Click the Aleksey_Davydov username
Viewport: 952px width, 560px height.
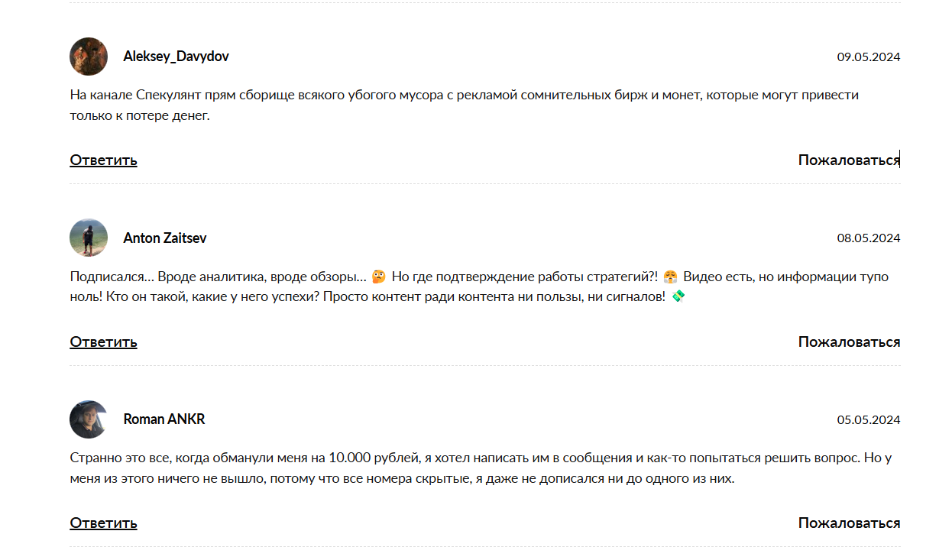pos(176,57)
